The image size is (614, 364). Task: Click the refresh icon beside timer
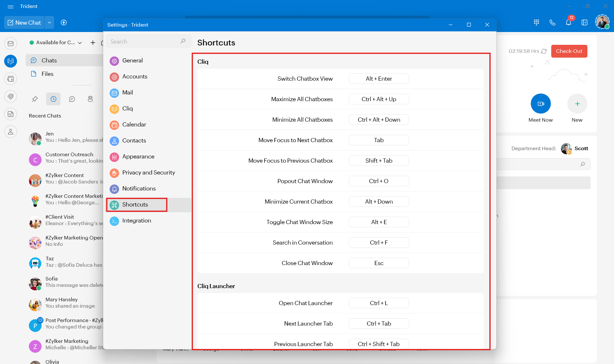pyautogui.click(x=544, y=51)
